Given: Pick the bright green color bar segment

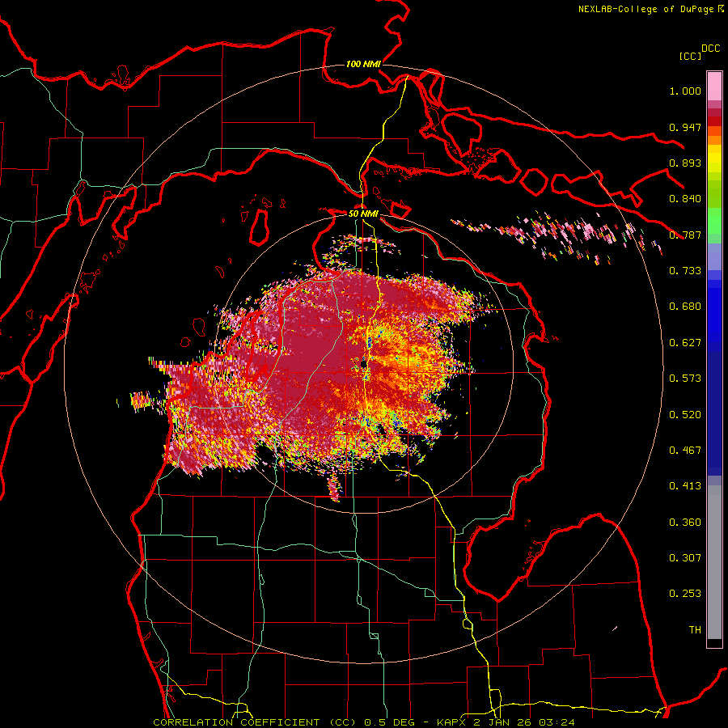Looking at the screenshot, I should [714, 221].
